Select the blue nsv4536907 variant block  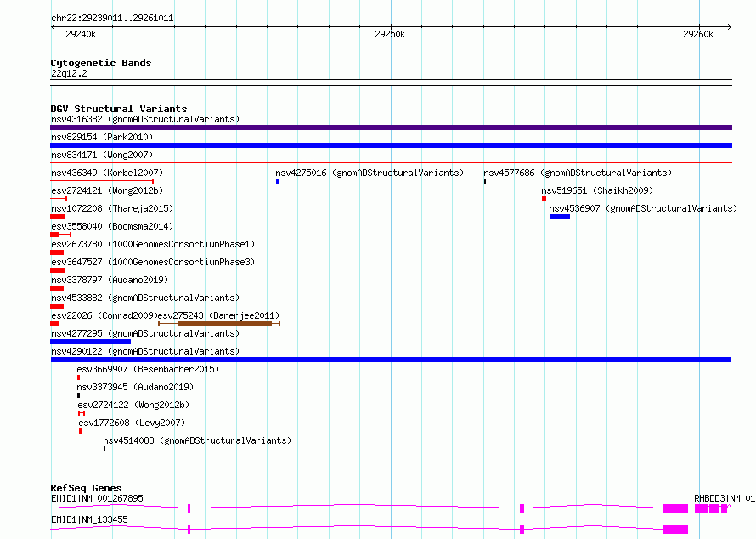pos(560,217)
